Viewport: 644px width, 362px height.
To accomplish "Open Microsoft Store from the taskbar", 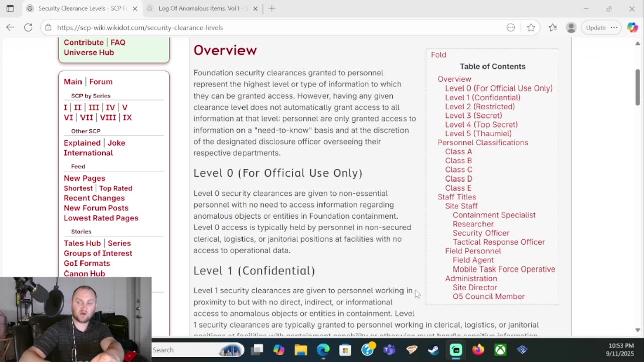I will [345, 350].
